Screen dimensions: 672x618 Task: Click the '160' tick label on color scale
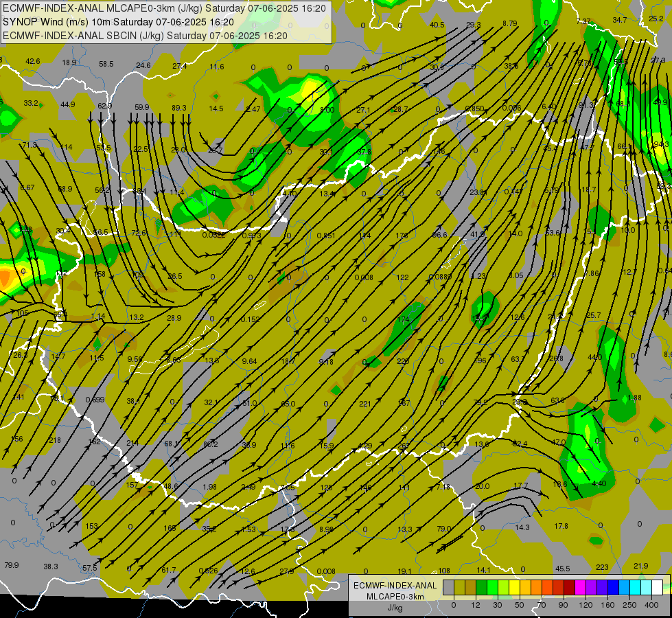(x=607, y=605)
